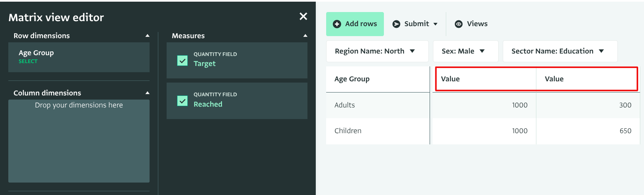
Task: Click the Column dimensions drop area
Action: (79, 141)
